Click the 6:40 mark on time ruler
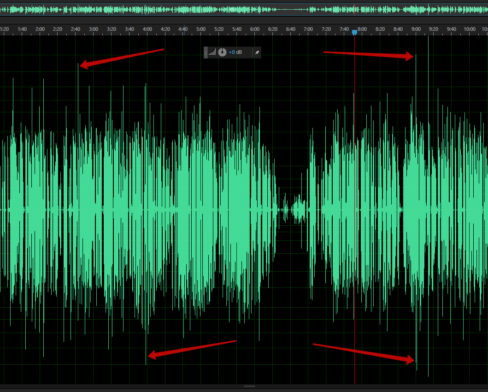Image resolution: width=488 pixels, height=392 pixels. tap(290, 29)
